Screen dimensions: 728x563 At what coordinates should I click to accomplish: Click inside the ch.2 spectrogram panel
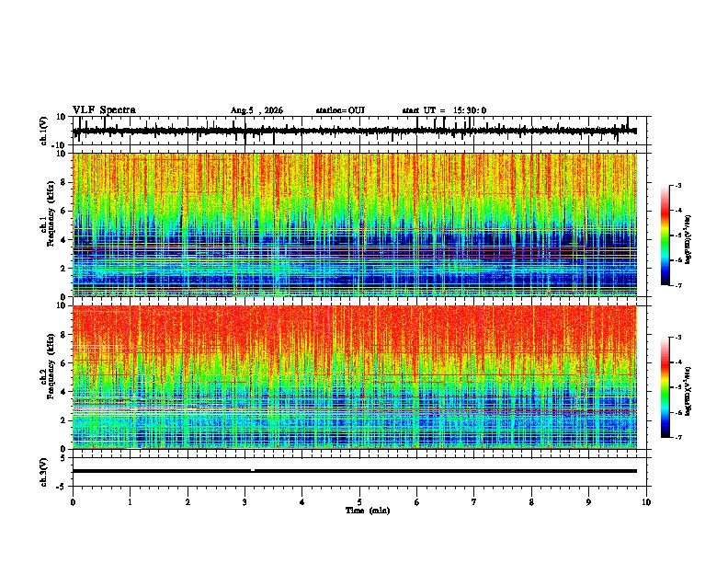[355, 377]
